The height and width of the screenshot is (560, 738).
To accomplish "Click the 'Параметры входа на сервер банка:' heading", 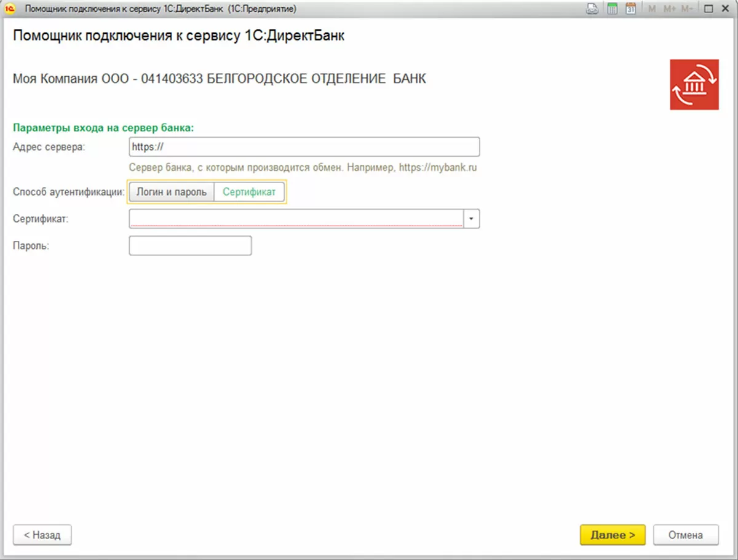I will tap(103, 128).
